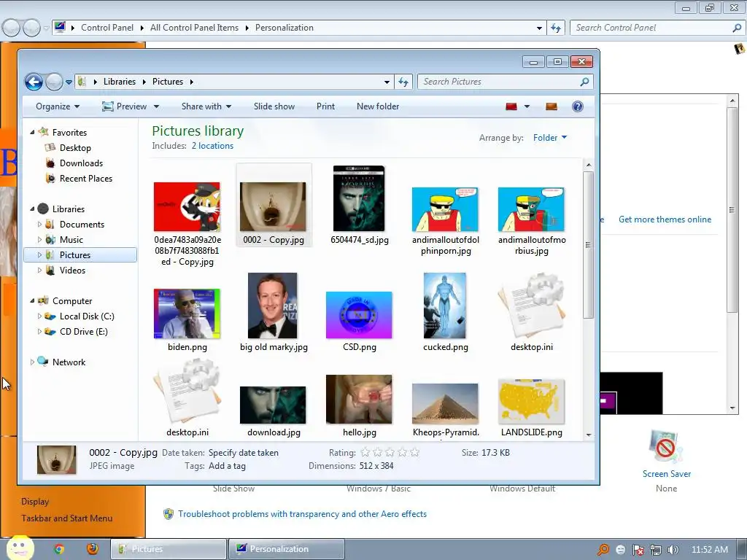Toggle the preview pane icon
The image size is (747, 560).
[551, 106]
